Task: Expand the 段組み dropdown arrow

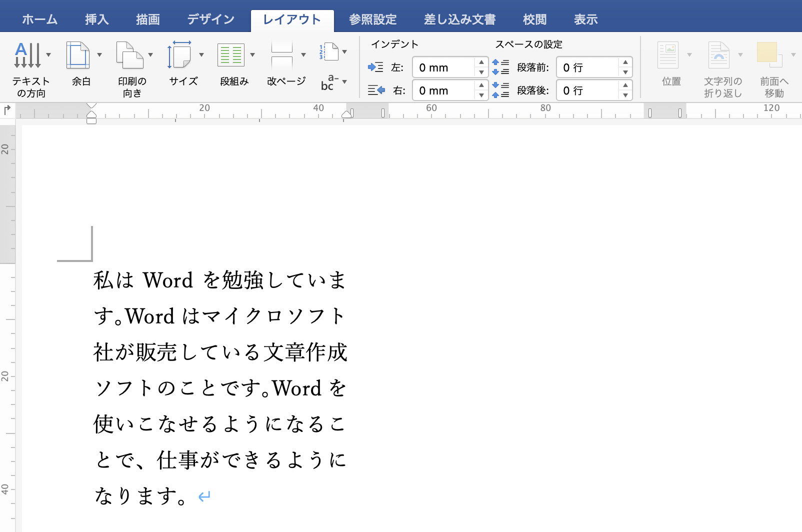Action: (252, 55)
